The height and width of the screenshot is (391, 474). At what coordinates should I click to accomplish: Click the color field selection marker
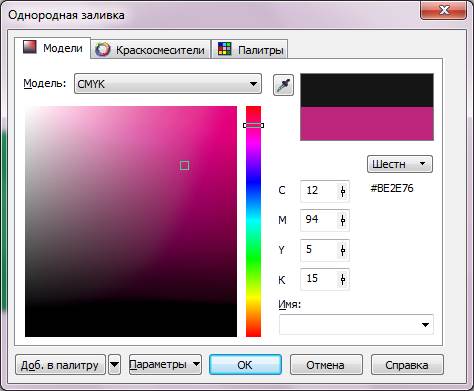185,165
